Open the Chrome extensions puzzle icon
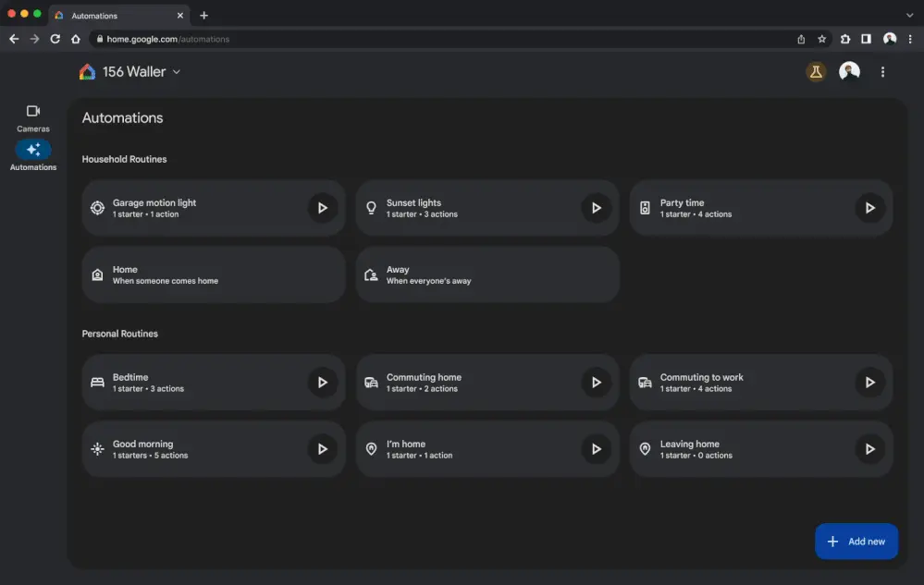Image resolution: width=924 pixels, height=585 pixels. coord(844,39)
